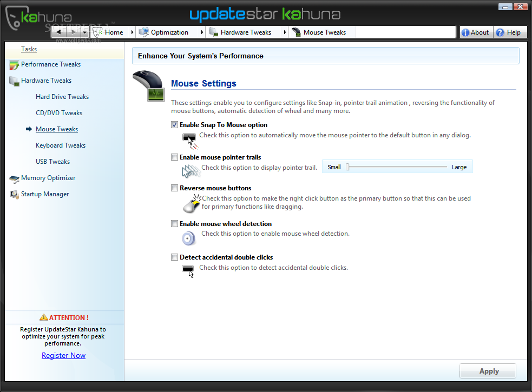The image size is (532, 392).
Task: Check Detect accidental double clicks
Action: (174, 257)
